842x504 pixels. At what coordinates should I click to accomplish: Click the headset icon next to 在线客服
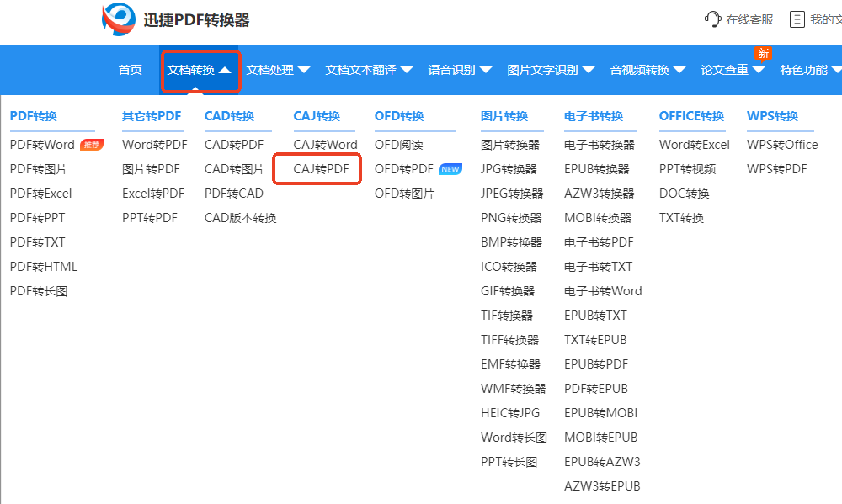click(711, 19)
